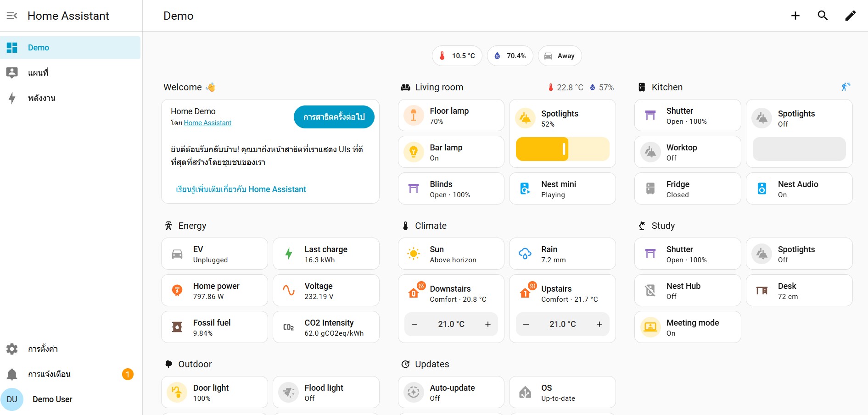Open the แผนที่ map sidebar item

(x=70, y=72)
